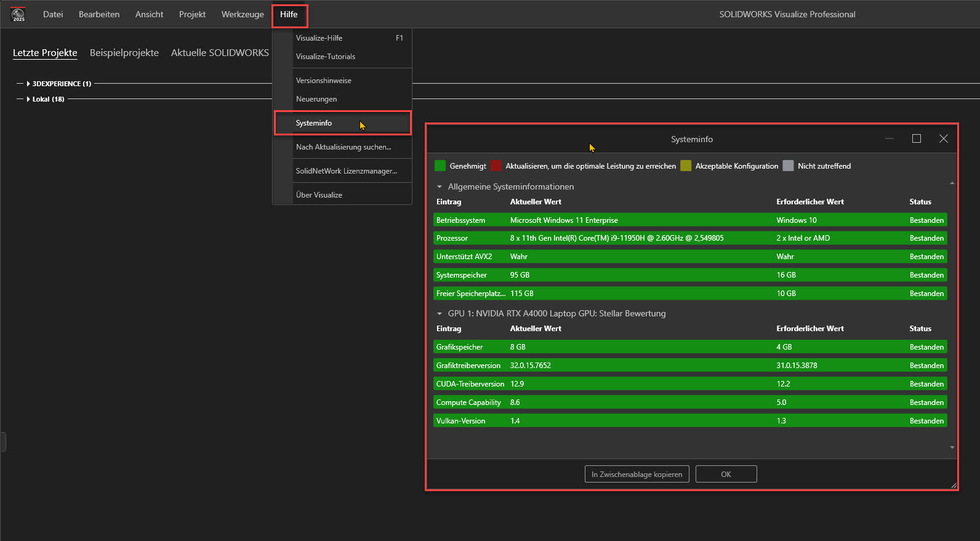Select Grafiktreiberversion row
Screen dimensions: 980x541
click(x=690, y=366)
